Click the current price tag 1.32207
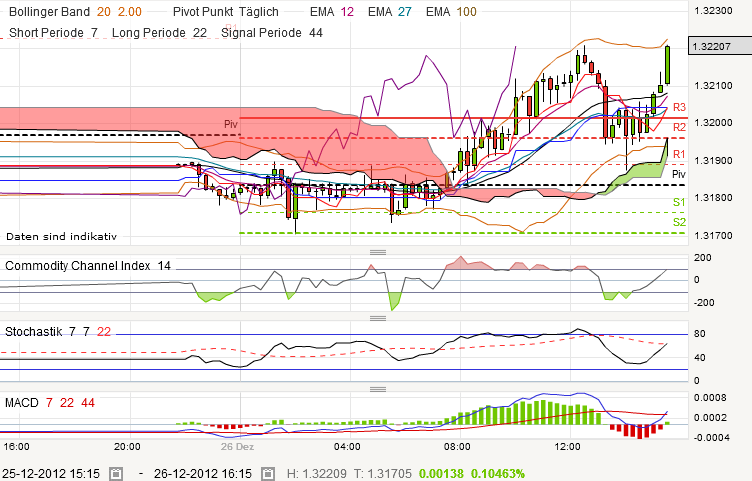 pyautogui.click(x=720, y=46)
